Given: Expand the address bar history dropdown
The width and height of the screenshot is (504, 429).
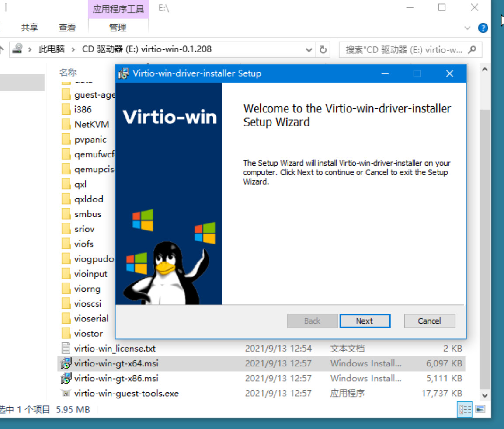Looking at the screenshot, I should 309,49.
